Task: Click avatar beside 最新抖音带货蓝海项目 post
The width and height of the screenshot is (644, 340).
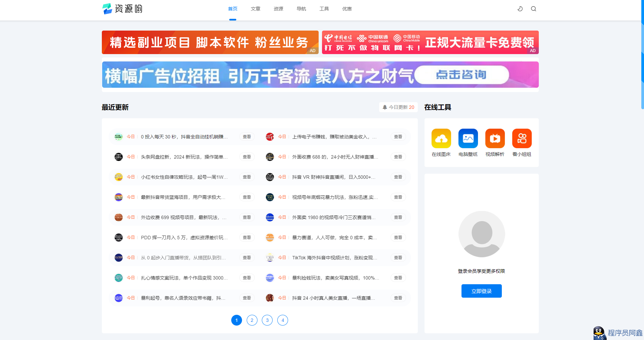Action: click(119, 197)
